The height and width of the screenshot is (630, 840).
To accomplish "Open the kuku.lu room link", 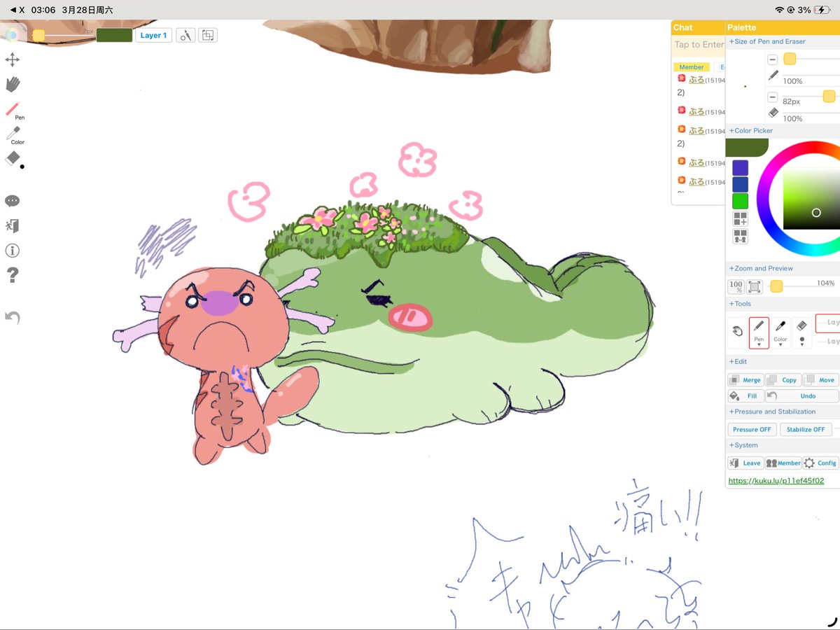I will 776,481.
